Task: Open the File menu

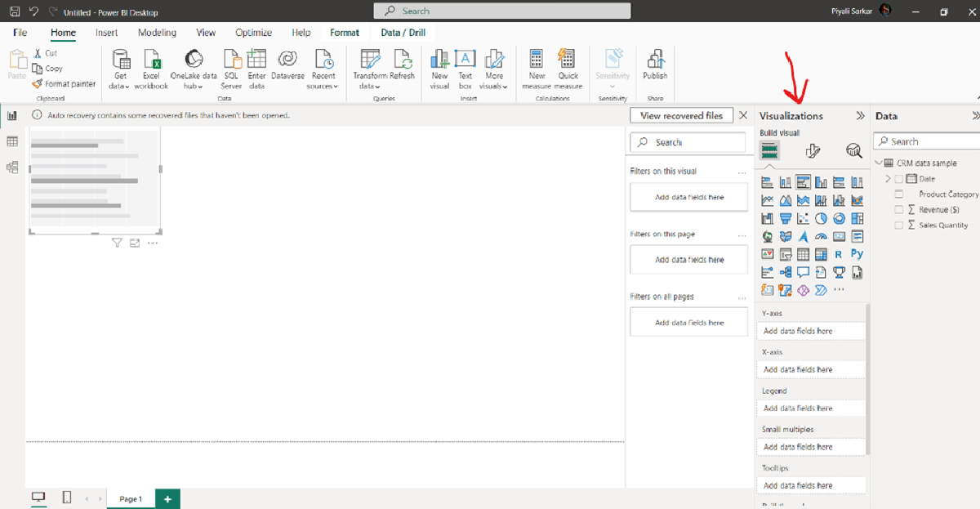Action: point(20,33)
